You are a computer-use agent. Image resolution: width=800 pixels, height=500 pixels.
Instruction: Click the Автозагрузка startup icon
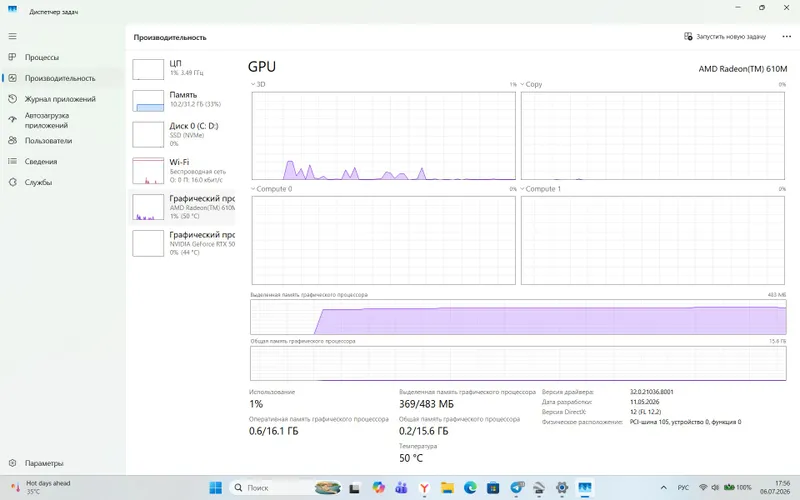[12, 119]
